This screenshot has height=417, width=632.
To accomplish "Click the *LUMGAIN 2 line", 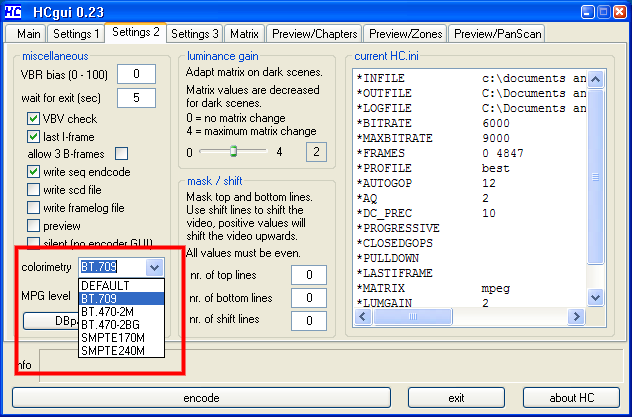I will pyautogui.click(x=423, y=303).
